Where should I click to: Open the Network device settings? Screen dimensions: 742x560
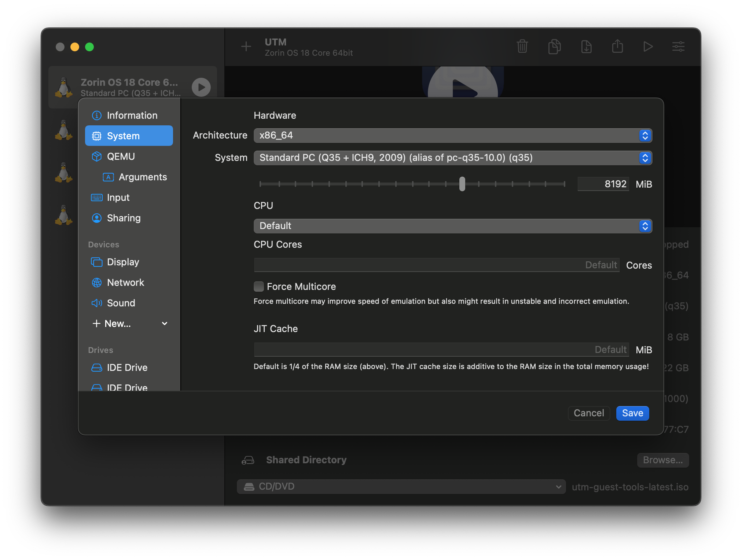click(125, 283)
